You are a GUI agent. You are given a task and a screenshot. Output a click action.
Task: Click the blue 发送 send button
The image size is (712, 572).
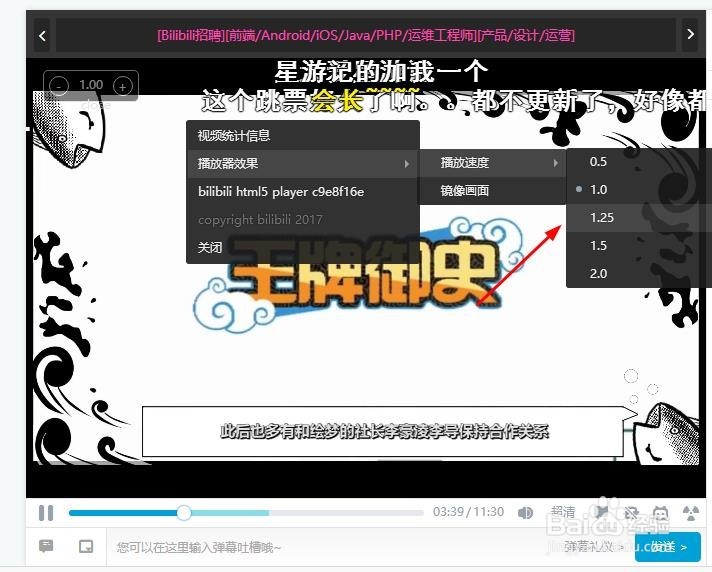tap(667, 547)
